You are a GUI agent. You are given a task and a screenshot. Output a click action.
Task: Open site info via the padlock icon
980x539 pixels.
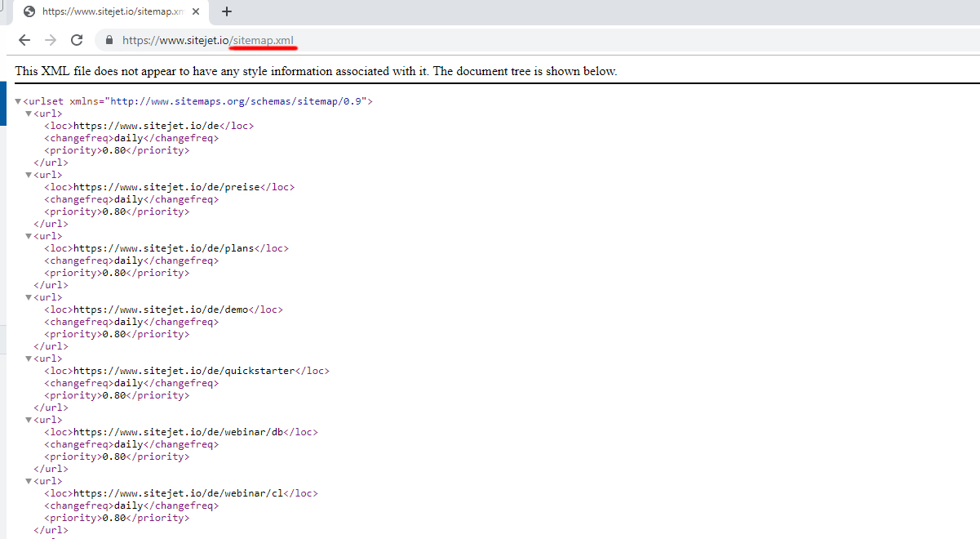[108, 40]
